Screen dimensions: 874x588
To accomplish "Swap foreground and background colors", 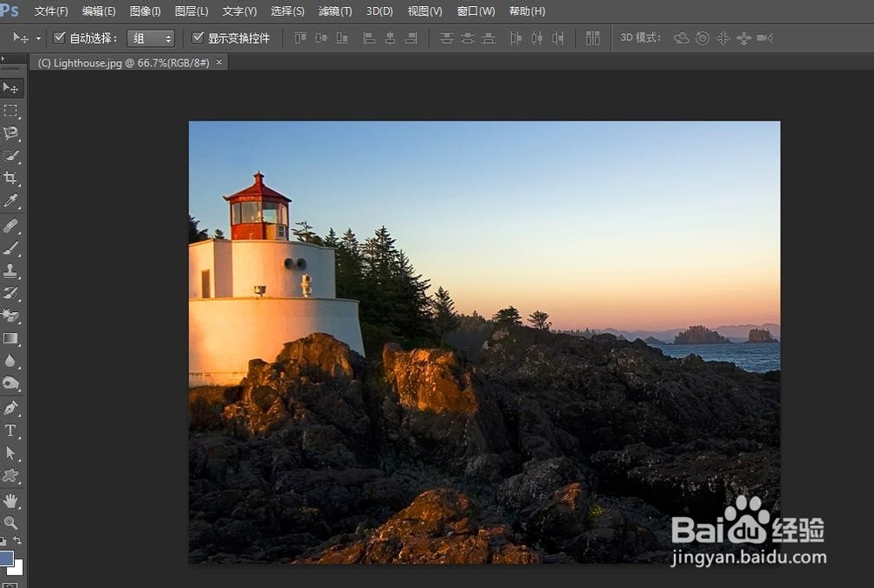I will pyautogui.click(x=17, y=540).
